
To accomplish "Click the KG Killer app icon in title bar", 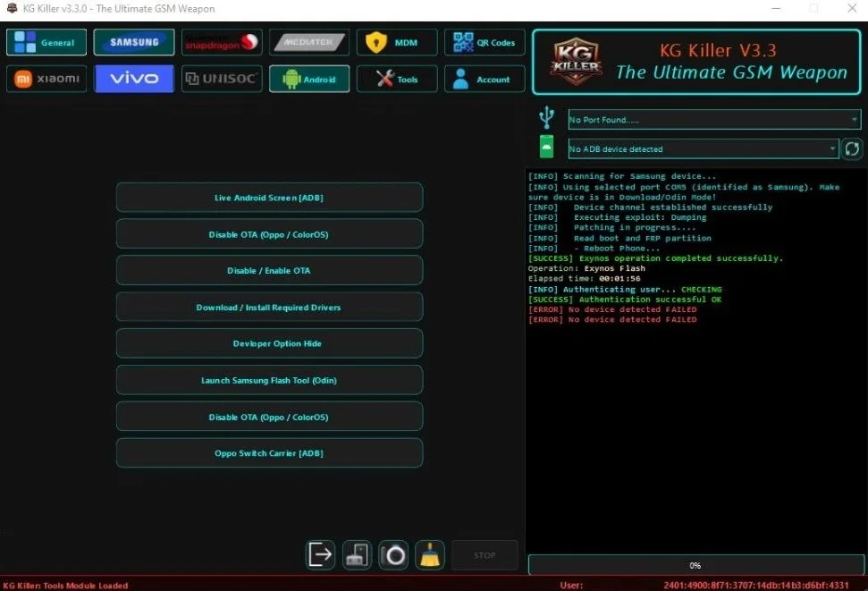I will tap(12, 8).
